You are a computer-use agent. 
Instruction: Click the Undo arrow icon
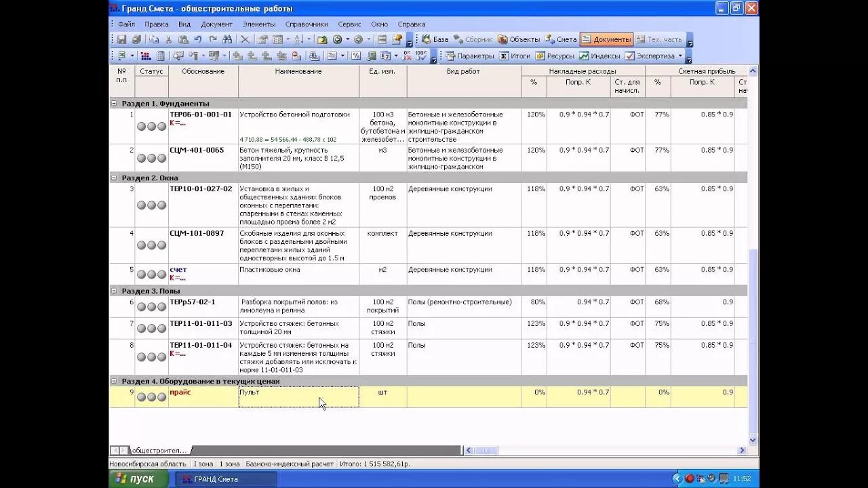click(x=197, y=39)
